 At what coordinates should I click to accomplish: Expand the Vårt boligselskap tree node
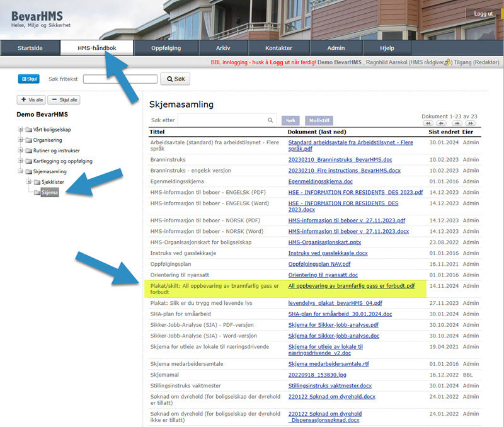20,129
